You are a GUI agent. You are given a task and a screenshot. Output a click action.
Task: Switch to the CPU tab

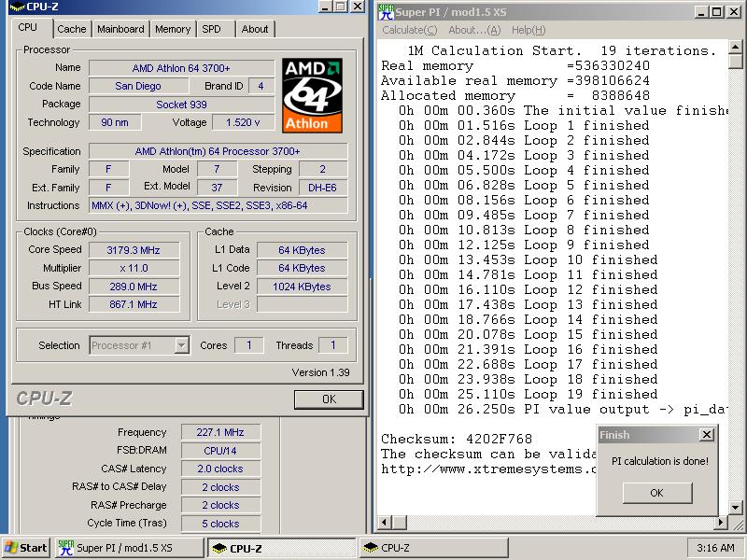28,28
